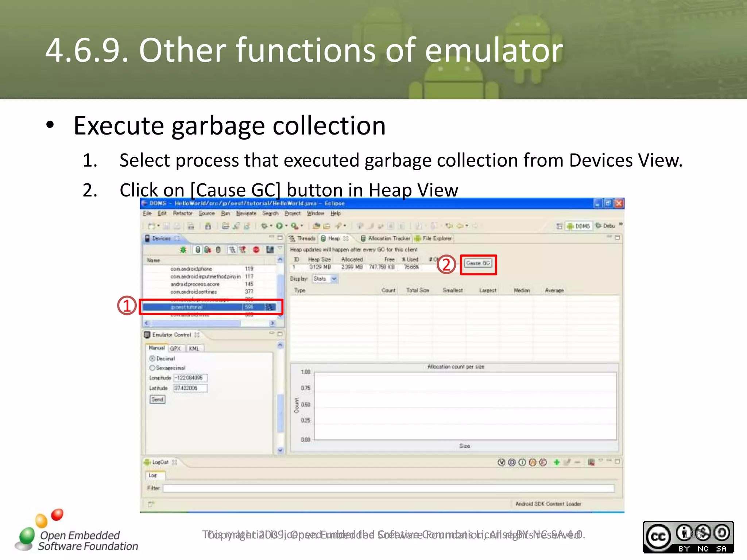Open the Navigate menu
Screen dimensions: 747x560
pyautogui.click(x=246, y=213)
